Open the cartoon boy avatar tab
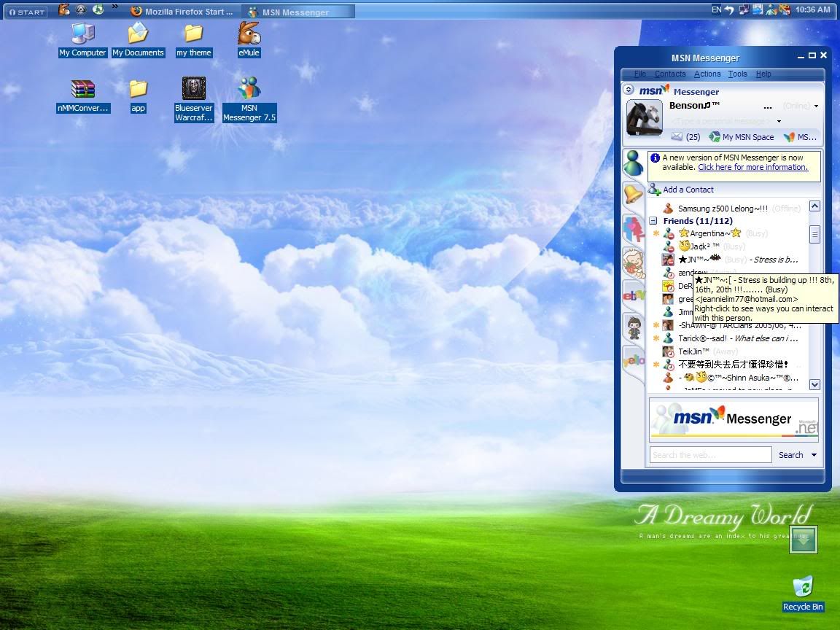Screen dimensions: 840x630 click(634, 327)
